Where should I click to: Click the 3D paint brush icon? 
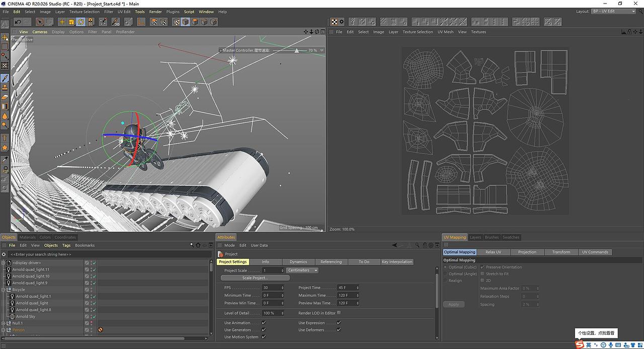pos(116,22)
